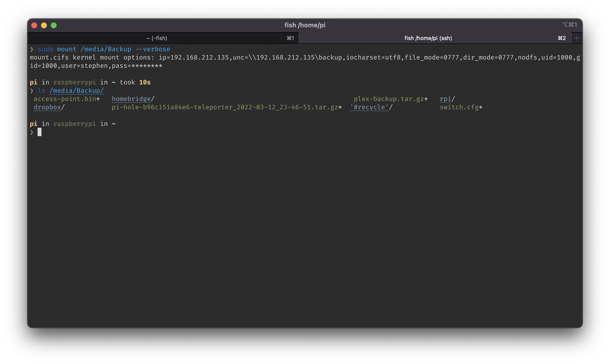This screenshot has height=364, width=610.
Task: Click the window title fish /home/pi
Action: (x=305, y=25)
